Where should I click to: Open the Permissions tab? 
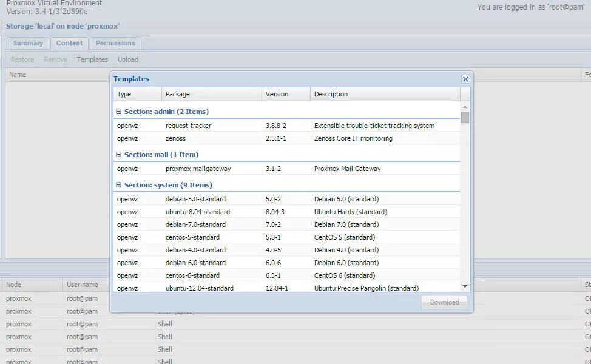pyautogui.click(x=115, y=43)
